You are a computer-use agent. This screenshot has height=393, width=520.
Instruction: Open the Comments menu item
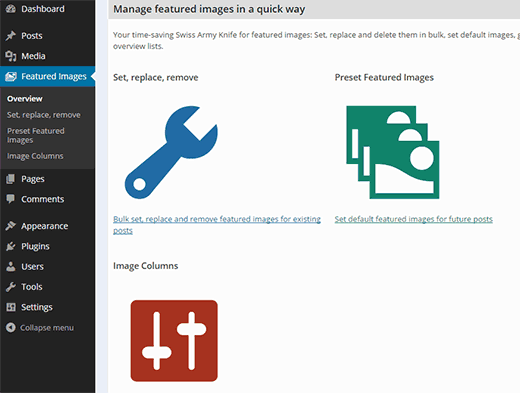43,199
